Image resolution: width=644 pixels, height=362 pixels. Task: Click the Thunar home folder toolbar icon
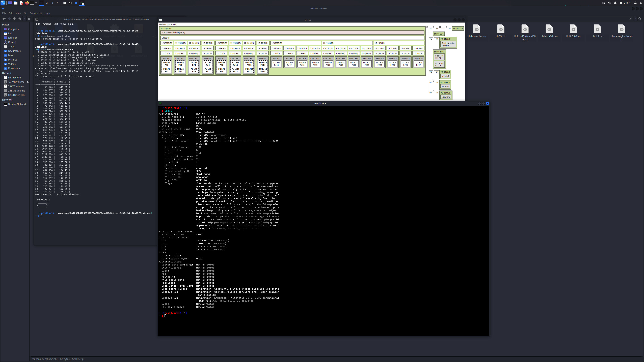coord(19,19)
